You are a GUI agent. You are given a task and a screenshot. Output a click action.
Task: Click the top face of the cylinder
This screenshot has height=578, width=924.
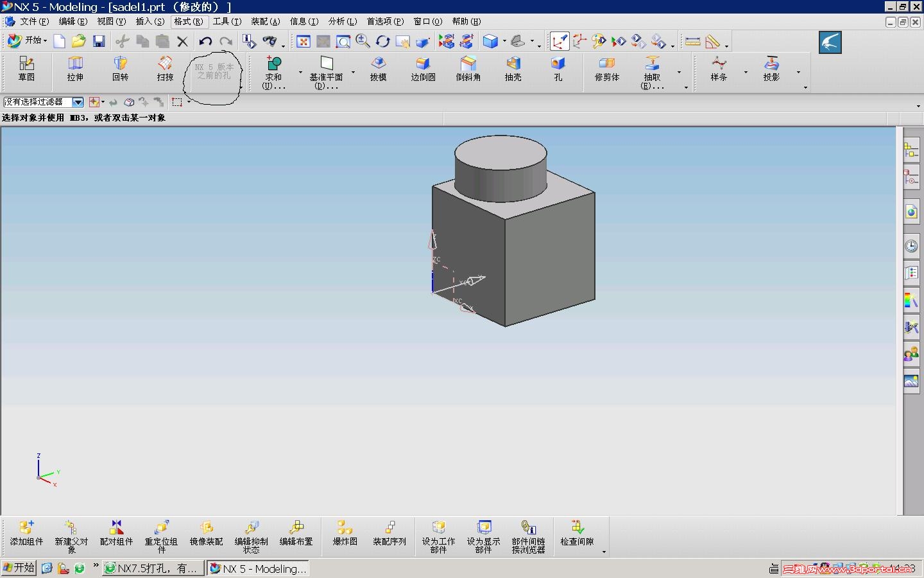501,152
